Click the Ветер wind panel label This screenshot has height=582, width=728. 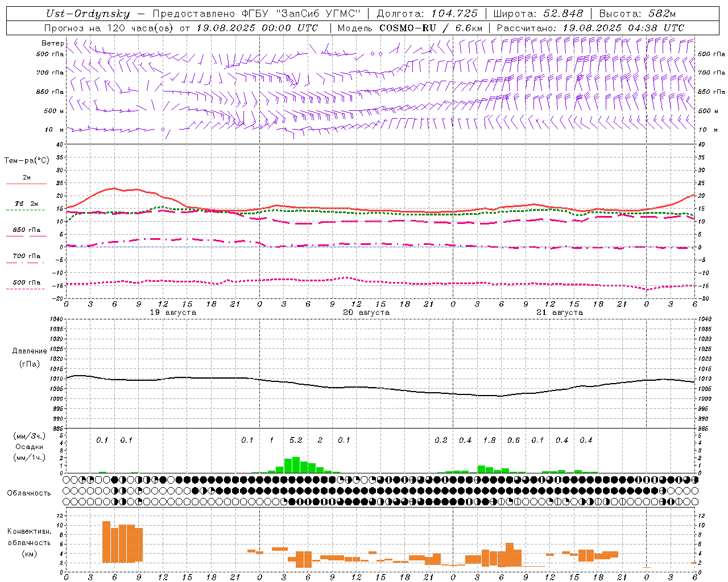coord(52,43)
